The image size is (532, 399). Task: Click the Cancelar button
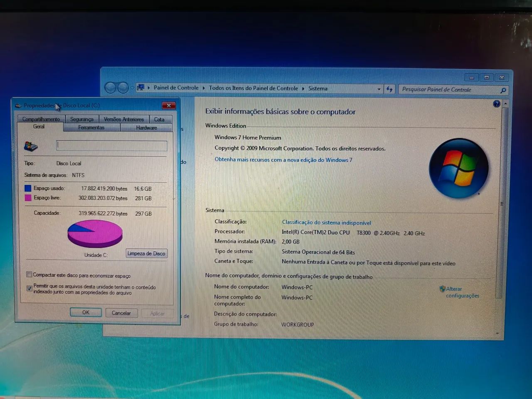pyautogui.click(x=121, y=313)
